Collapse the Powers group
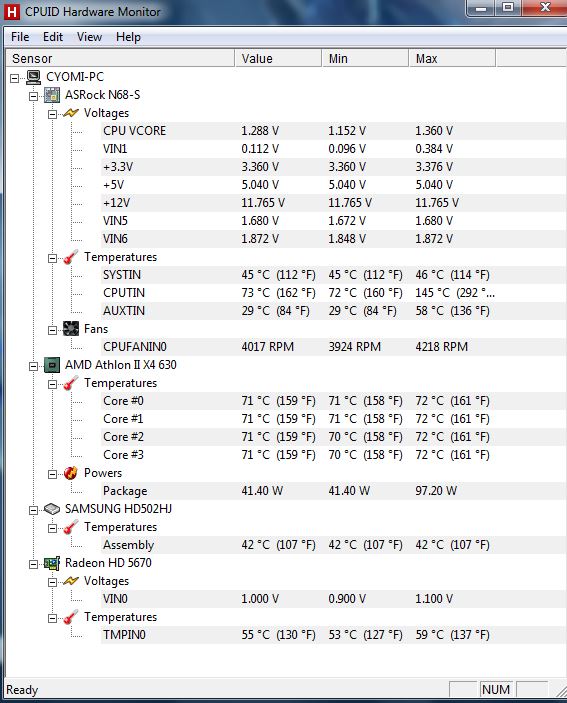Viewport: 567px width, 703px height. coord(52,474)
